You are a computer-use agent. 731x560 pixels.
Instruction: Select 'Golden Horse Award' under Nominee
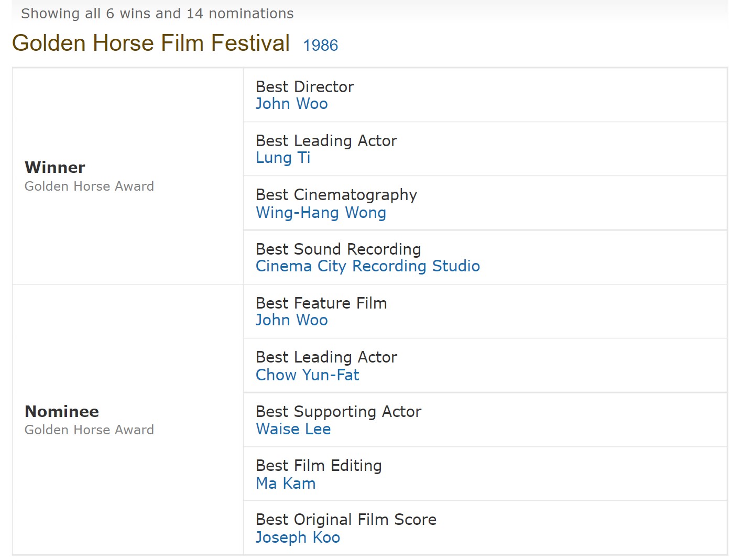(89, 430)
